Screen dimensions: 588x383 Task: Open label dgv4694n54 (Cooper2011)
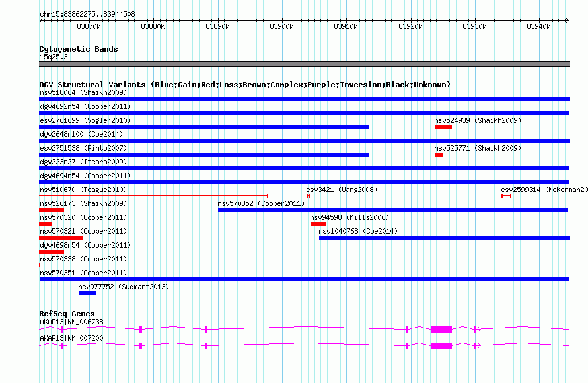pos(85,176)
